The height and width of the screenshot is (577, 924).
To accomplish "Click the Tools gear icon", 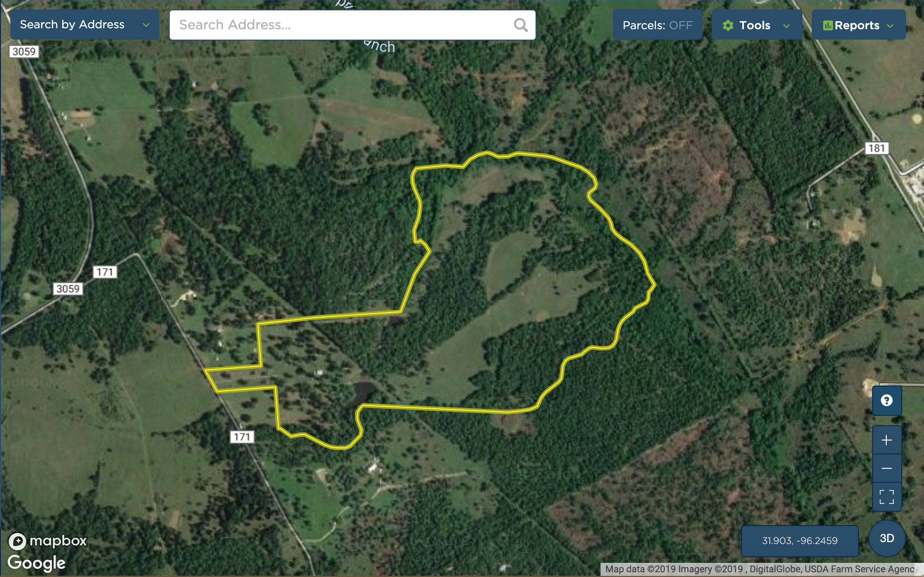I will tap(728, 25).
